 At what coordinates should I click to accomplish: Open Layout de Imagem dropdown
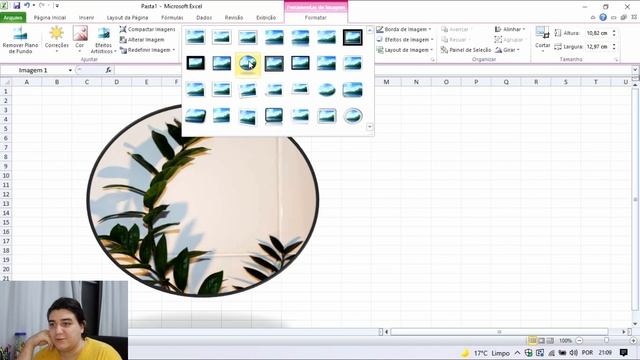404,50
